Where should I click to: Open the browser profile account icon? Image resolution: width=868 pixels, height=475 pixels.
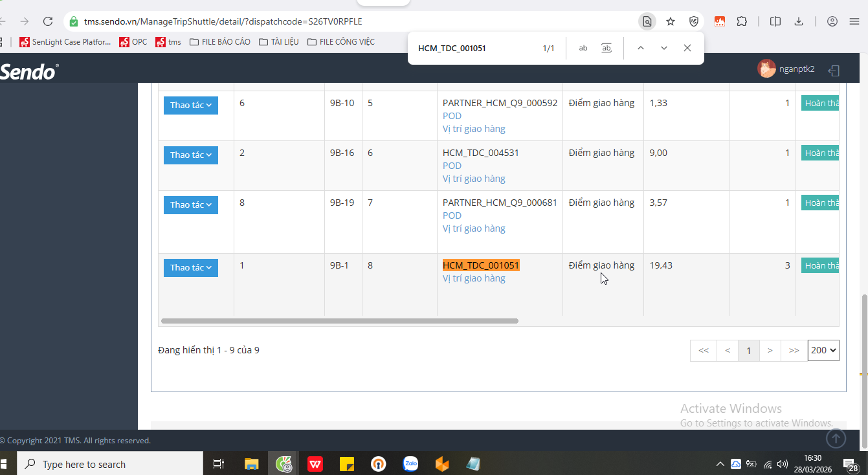[832, 21]
